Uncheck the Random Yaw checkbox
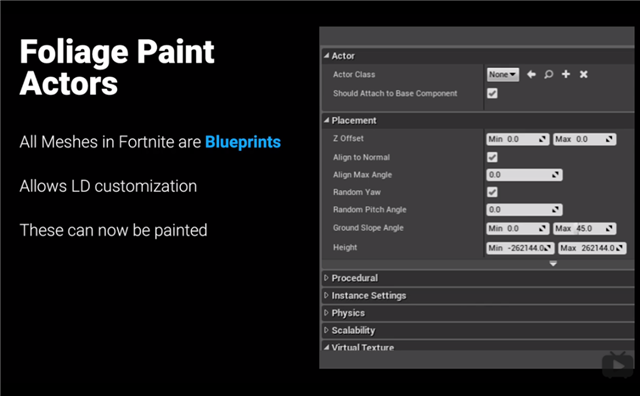This screenshot has height=396, width=640. pyautogui.click(x=492, y=192)
